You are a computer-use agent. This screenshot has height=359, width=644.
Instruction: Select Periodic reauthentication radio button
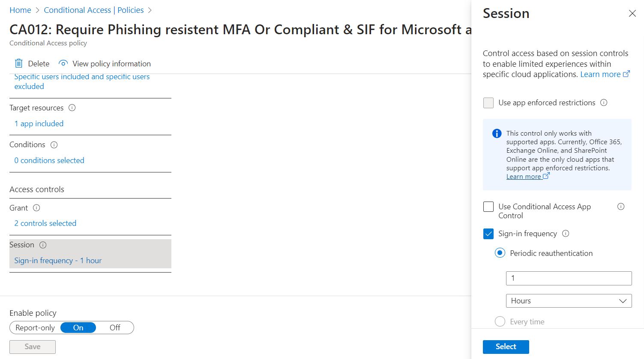tap(500, 253)
